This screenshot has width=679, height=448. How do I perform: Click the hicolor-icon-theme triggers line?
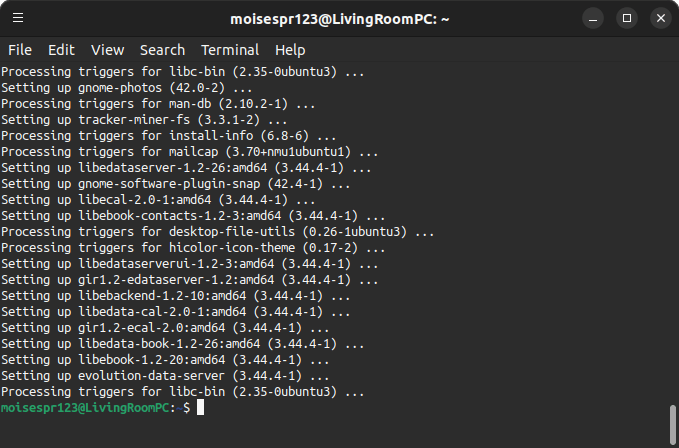(x=193, y=248)
